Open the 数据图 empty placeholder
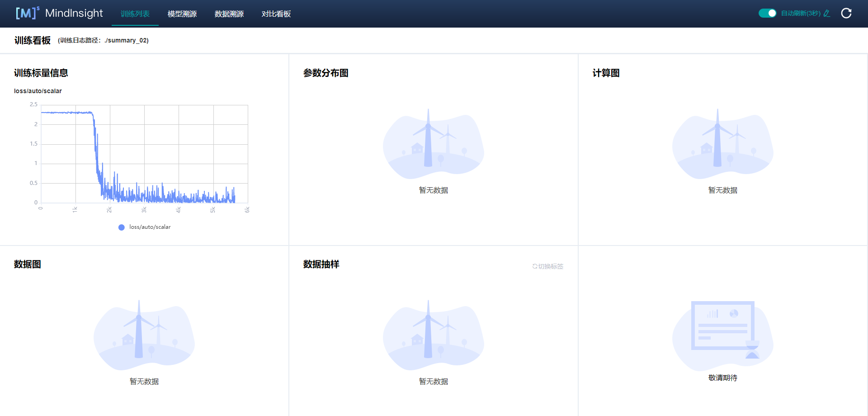868x416 pixels. [144, 343]
